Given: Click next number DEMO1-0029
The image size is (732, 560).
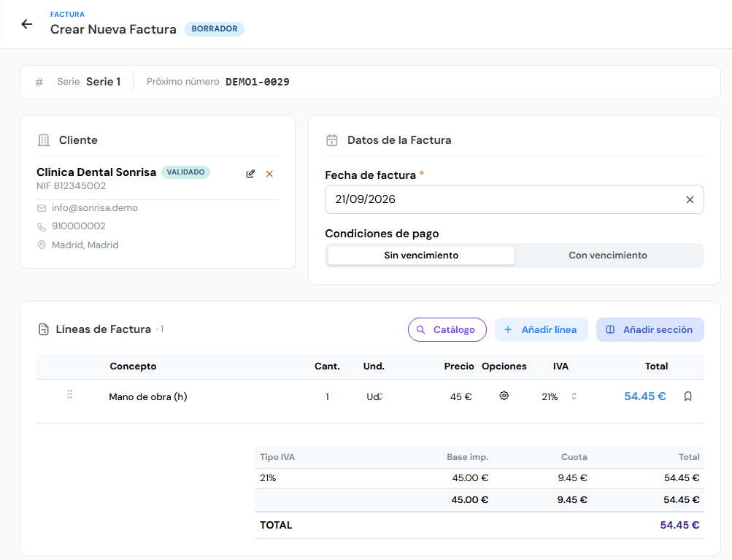Looking at the screenshot, I should pos(257,82).
